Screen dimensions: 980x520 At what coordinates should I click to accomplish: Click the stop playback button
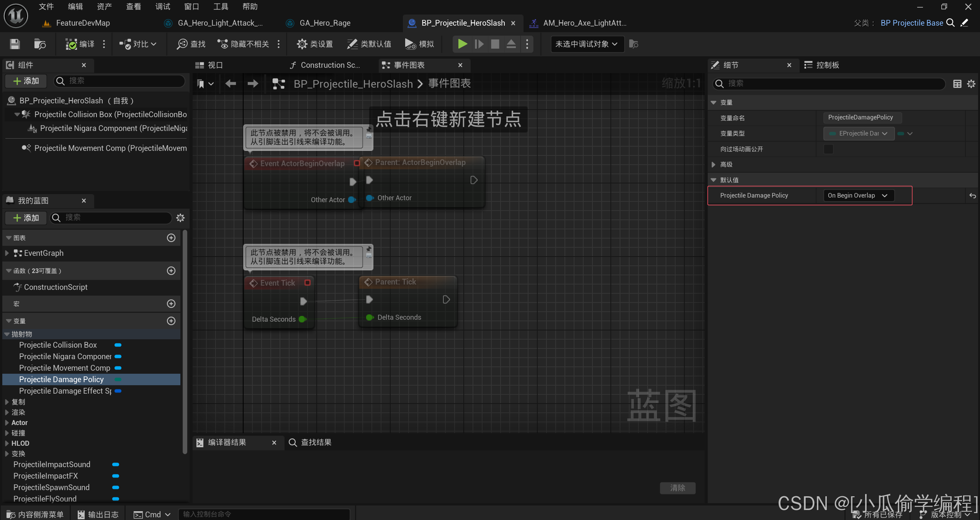coord(495,44)
